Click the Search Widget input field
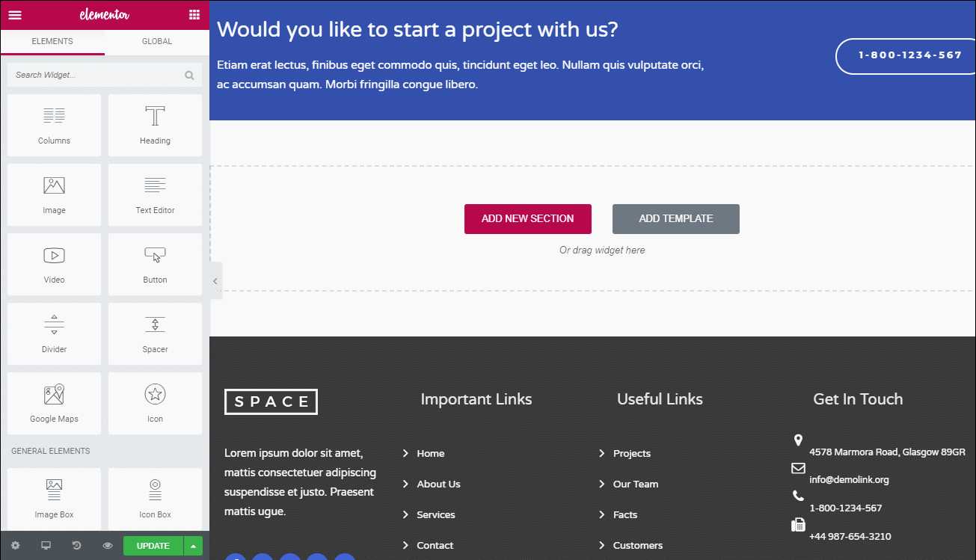The height and width of the screenshot is (560, 976). tap(105, 75)
